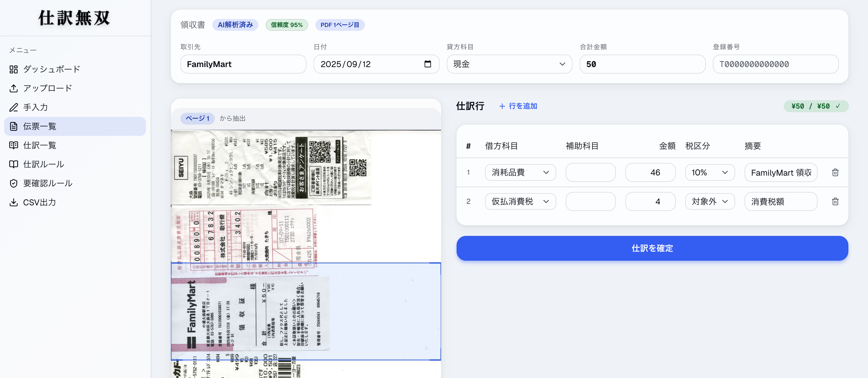Click the 日付 2025/09/12 field
This screenshot has height=378, width=868.
[376, 64]
